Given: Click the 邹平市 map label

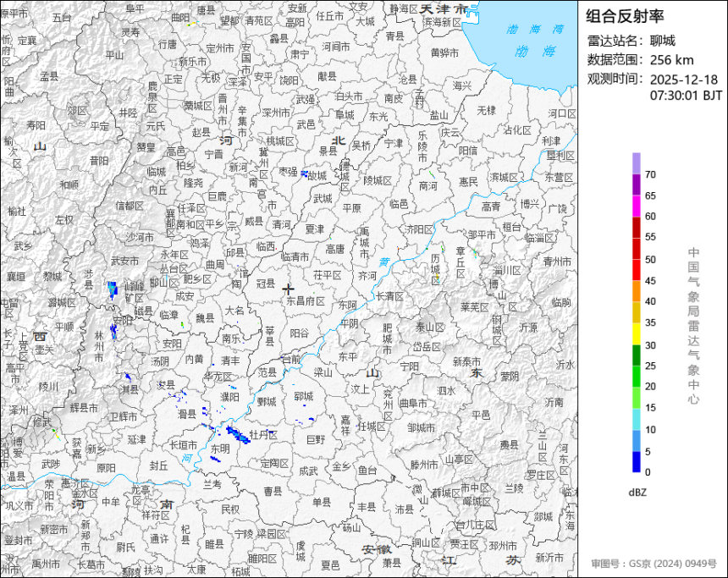Looking at the screenshot, I should pyautogui.click(x=482, y=235).
